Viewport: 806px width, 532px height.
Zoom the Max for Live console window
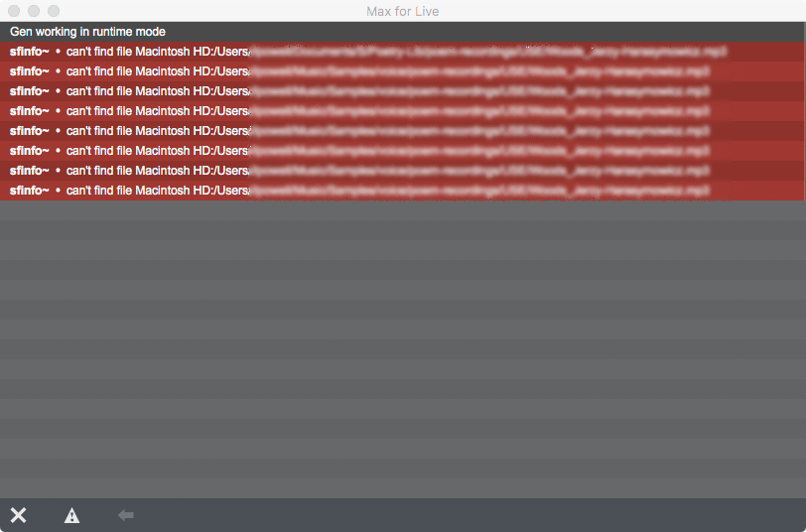click(x=54, y=11)
